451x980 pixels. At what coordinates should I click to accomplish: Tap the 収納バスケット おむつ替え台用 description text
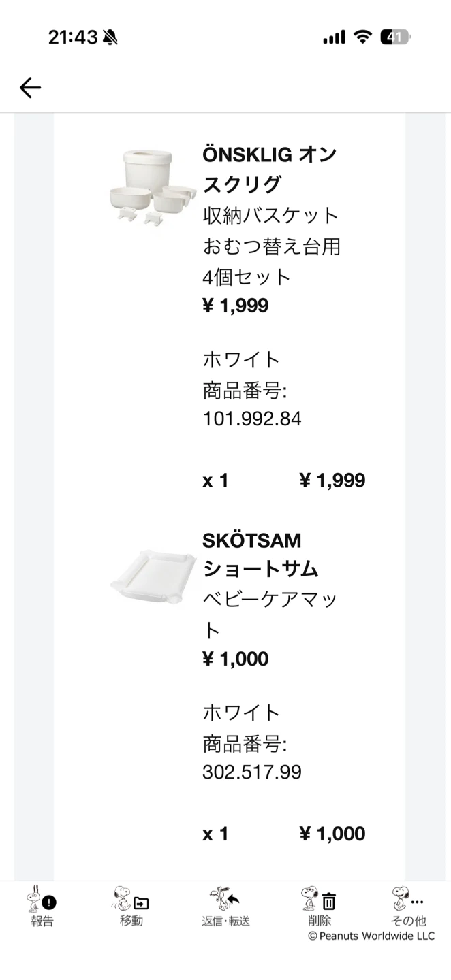(x=271, y=231)
